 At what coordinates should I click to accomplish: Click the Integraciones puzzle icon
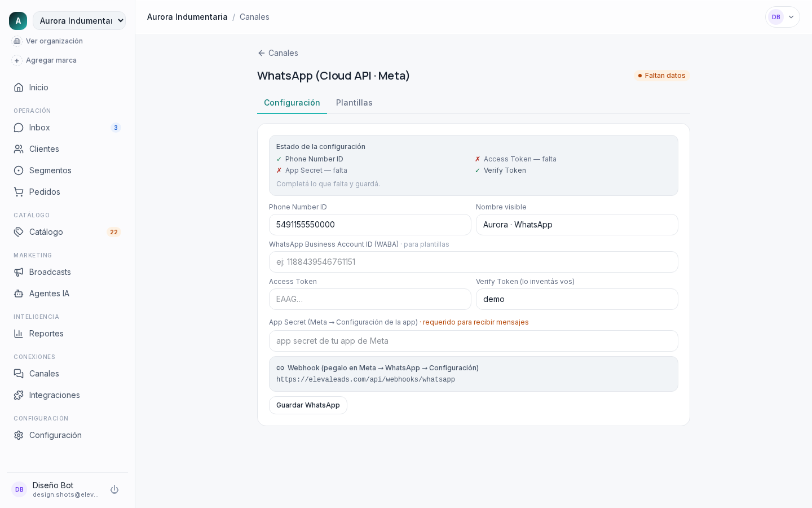coord(19,395)
